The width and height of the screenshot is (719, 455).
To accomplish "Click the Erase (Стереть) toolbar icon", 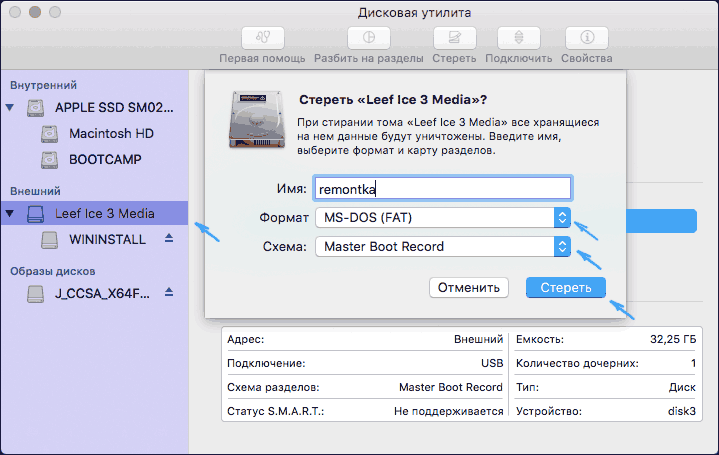I will click(454, 38).
